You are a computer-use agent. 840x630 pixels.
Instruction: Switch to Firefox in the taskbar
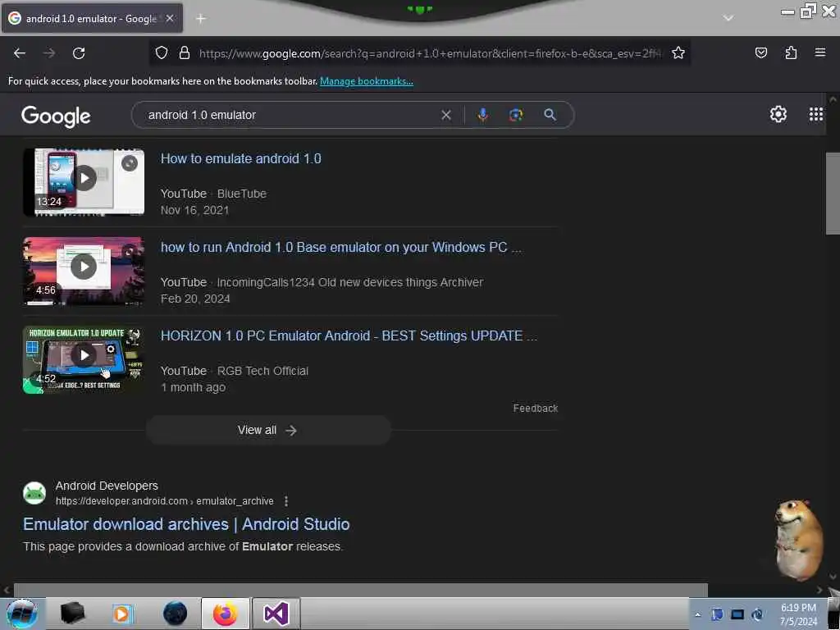(226, 614)
